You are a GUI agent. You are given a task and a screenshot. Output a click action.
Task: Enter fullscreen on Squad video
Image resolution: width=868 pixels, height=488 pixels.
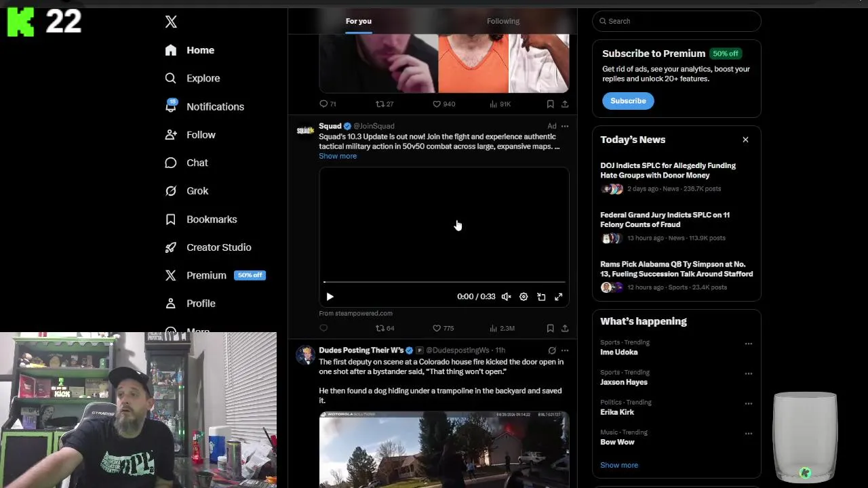tap(559, 297)
